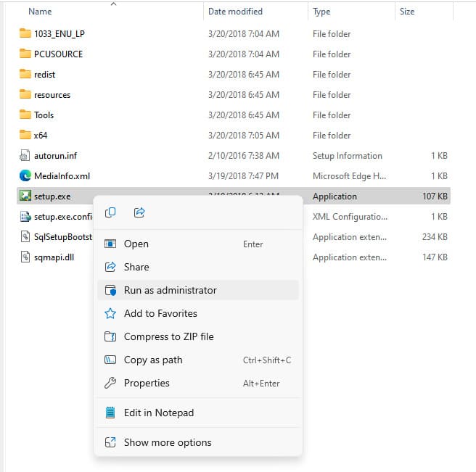Choose Copy as path option
The image size is (476, 472).
pos(153,360)
